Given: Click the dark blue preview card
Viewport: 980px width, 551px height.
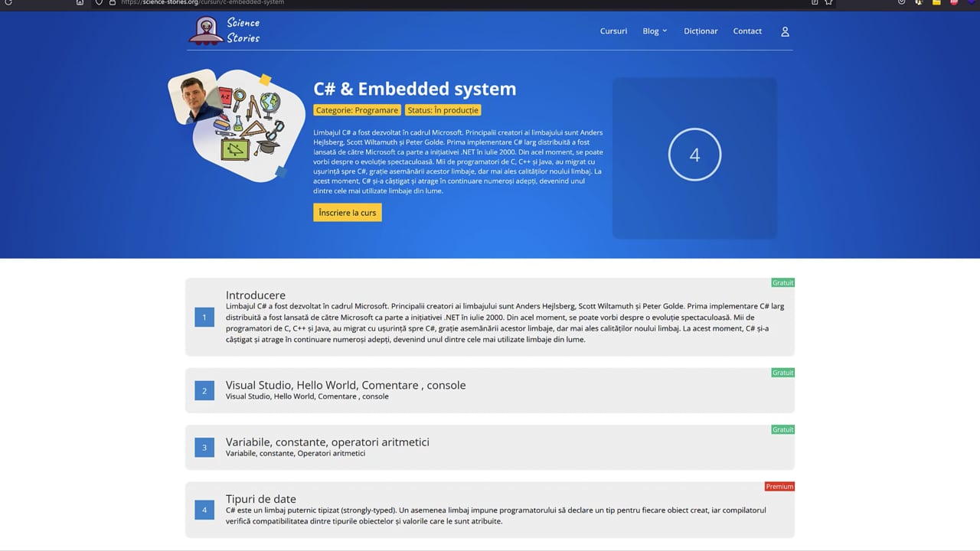Looking at the screenshot, I should [694, 158].
